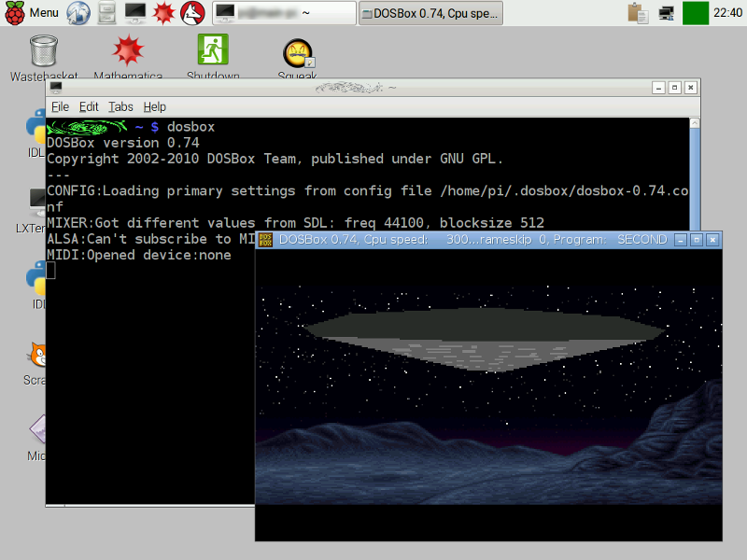Launch Wolfram from the top panel
747x560 pixels.
pos(193,13)
